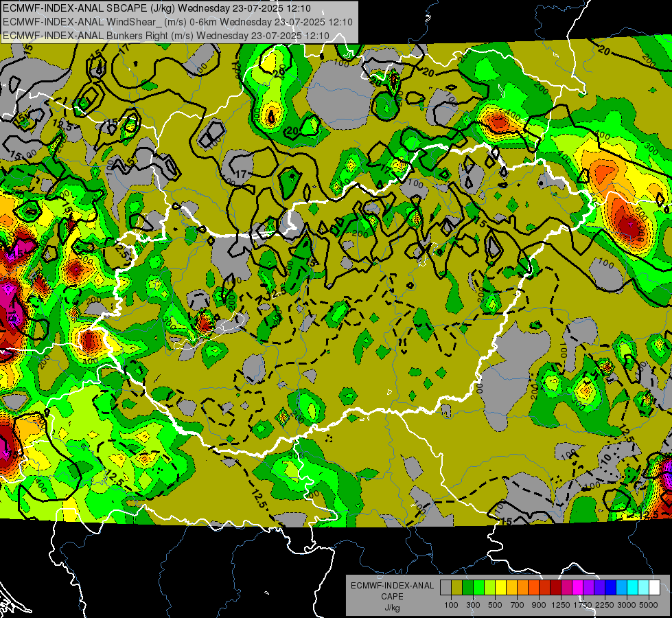Click the 2250 tick label in legend
Screen dimensions: 672x618
[x=605, y=605]
